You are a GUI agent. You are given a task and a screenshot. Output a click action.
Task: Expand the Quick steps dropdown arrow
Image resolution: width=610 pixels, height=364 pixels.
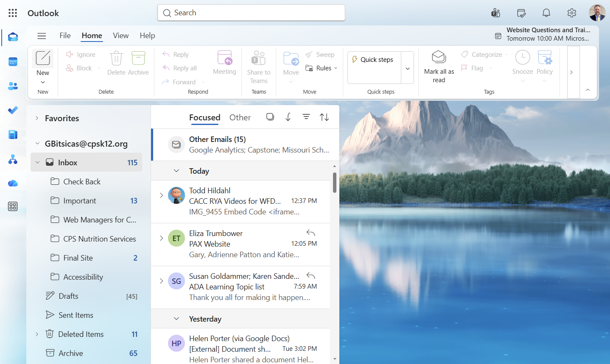408,68
